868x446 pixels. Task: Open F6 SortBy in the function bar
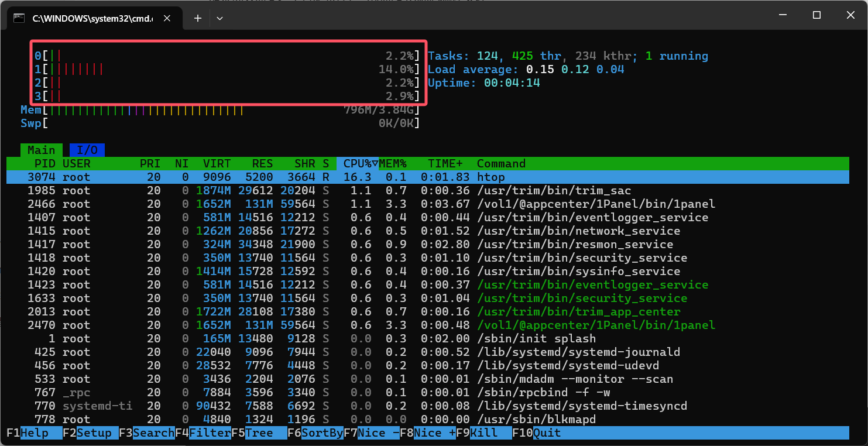pos(315,433)
